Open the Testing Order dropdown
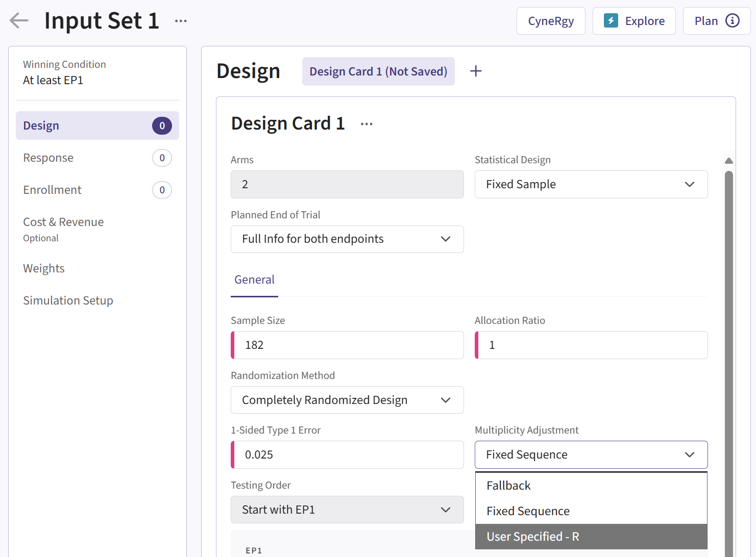Image resolution: width=756 pixels, height=557 pixels. (x=347, y=510)
